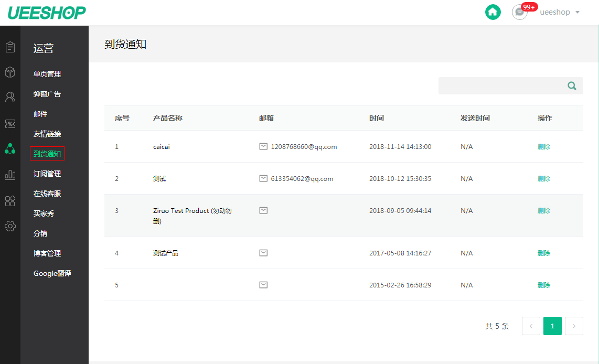The width and height of the screenshot is (599, 364).
Task: Open the orders clipboard icon in sidebar
Action: tap(10, 47)
